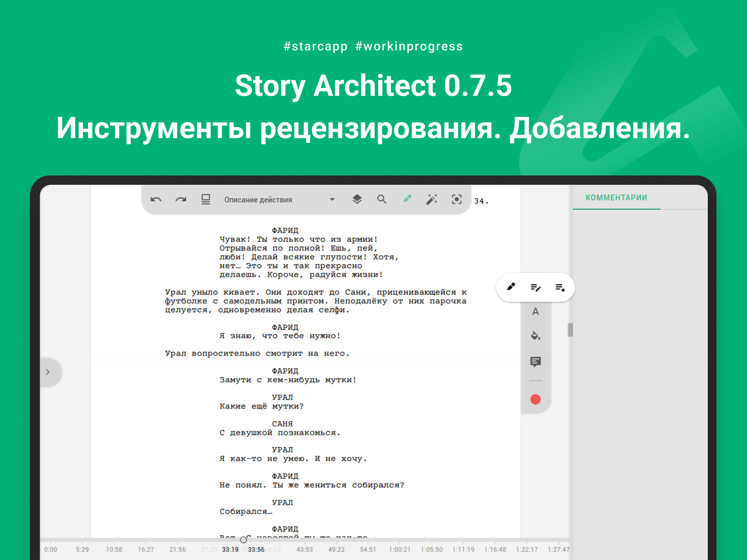Click 'Урал вопросительно смотрит на него.'
Viewport: 747px width, 560px height.
click(x=257, y=353)
